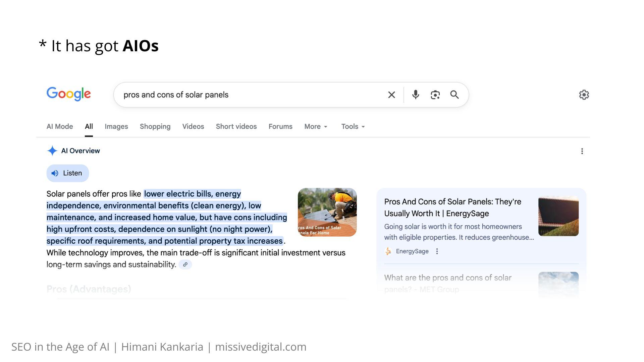Open quick settings gear icon
This screenshot has height=362, width=644.
(x=584, y=95)
